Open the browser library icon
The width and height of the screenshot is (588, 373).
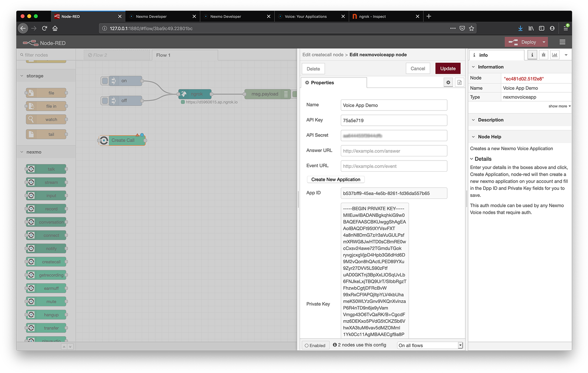(531, 28)
